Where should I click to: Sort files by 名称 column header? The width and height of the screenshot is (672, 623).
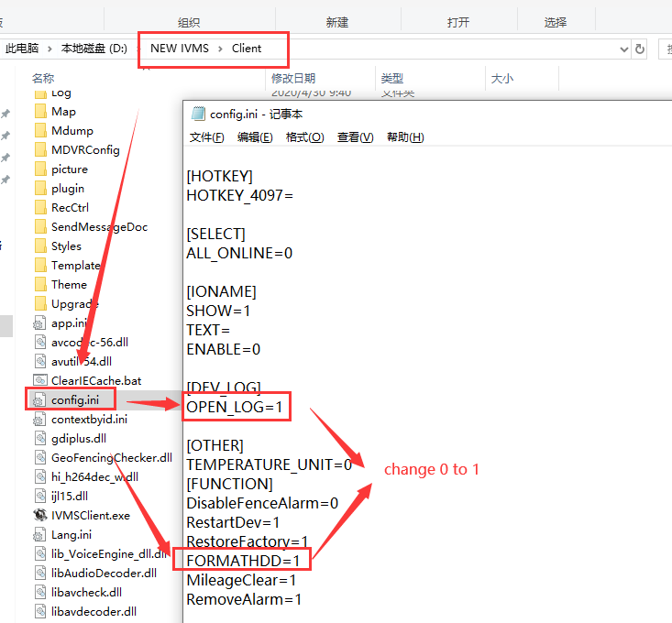click(x=43, y=79)
